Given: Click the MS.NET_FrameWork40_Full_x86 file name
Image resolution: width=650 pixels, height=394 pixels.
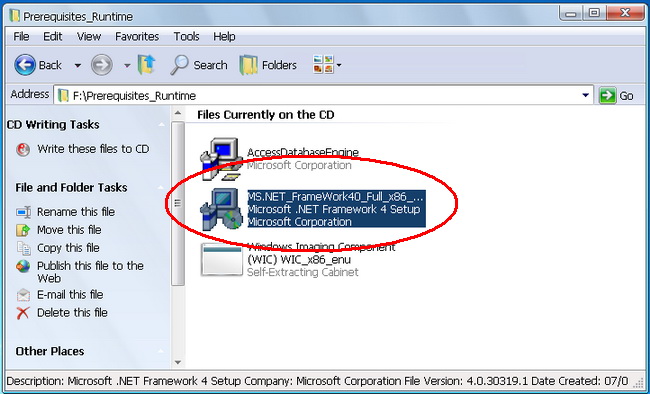Looking at the screenshot, I should 336,197.
